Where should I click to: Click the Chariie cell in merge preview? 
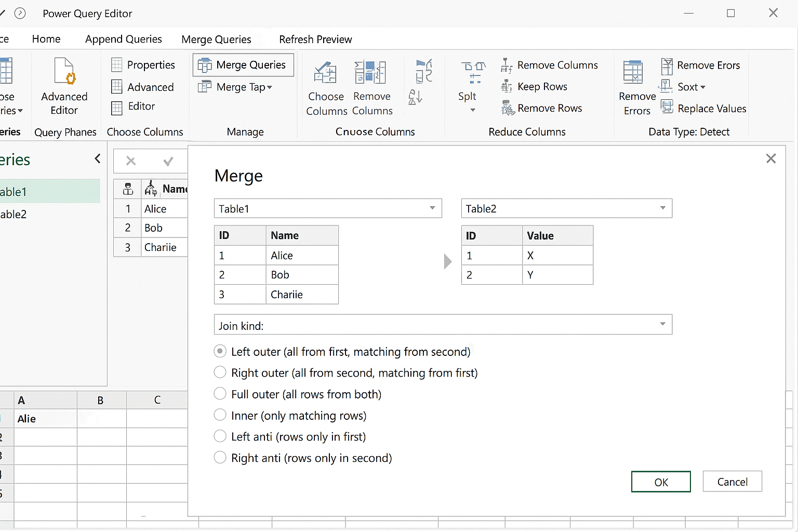point(302,295)
